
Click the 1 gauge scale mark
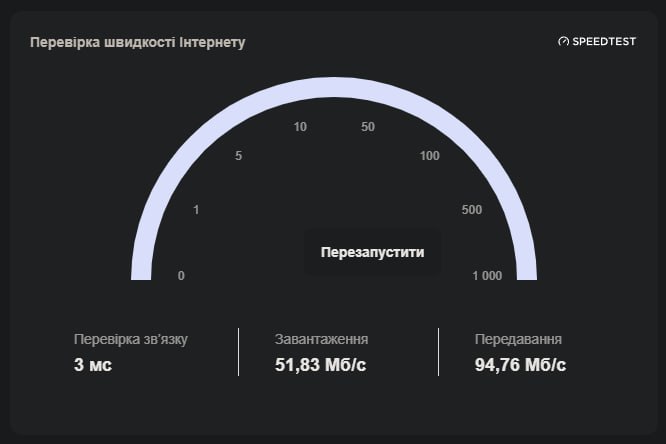196,210
